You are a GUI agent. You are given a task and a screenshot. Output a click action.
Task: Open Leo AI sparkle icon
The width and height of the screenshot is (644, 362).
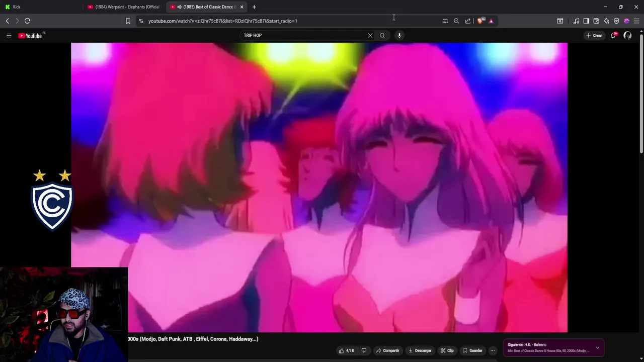point(606,21)
